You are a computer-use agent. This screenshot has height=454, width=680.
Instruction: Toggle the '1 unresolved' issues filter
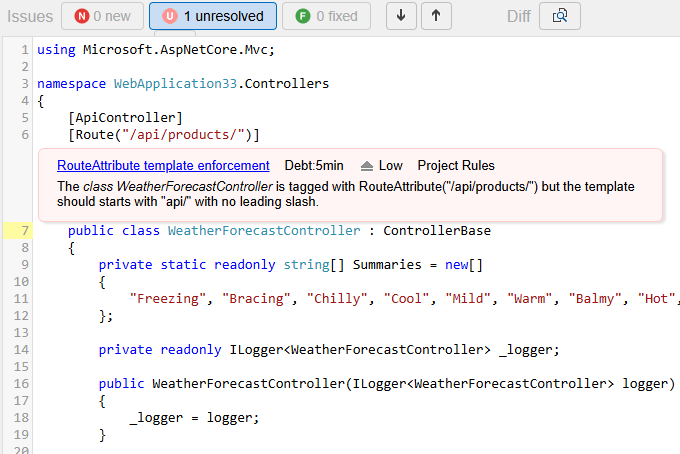[213, 16]
